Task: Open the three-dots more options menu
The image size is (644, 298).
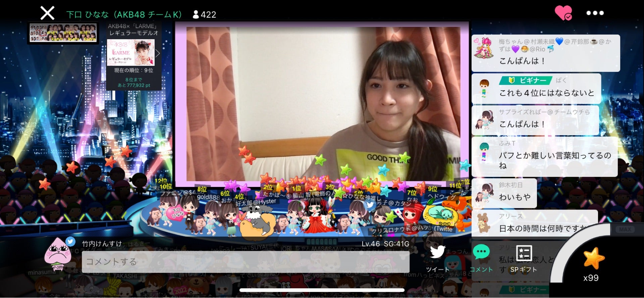Action: pyautogui.click(x=595, y=13)
